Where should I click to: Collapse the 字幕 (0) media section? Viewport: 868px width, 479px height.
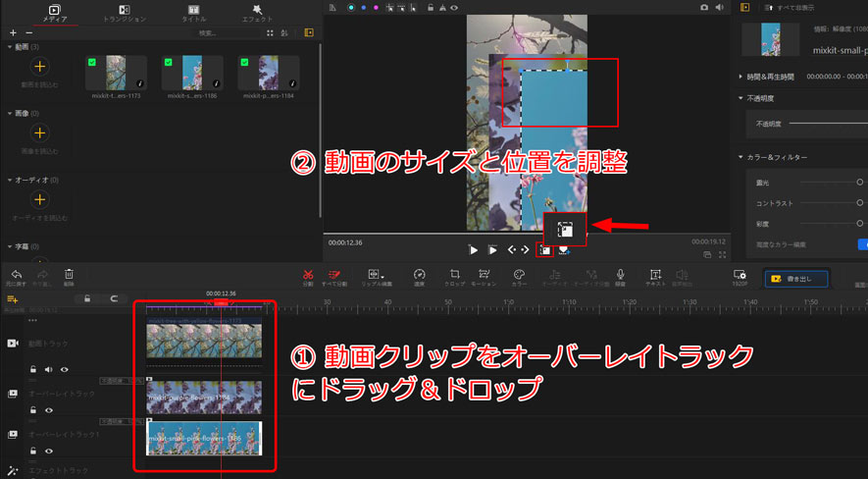pyautogui.click(x=10, y=246)
